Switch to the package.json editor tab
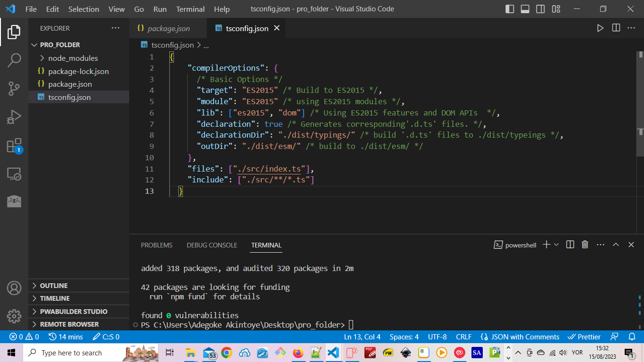The image size is (644, 362). 168,28
